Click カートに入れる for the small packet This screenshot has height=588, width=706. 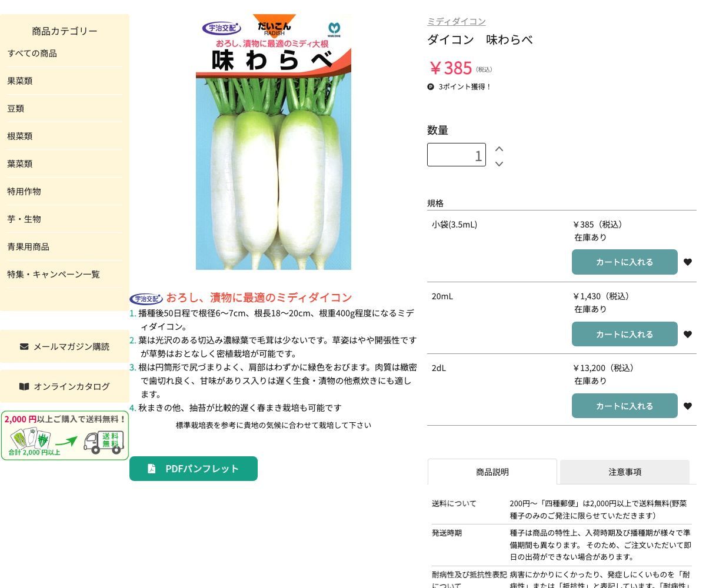(625, 262)
